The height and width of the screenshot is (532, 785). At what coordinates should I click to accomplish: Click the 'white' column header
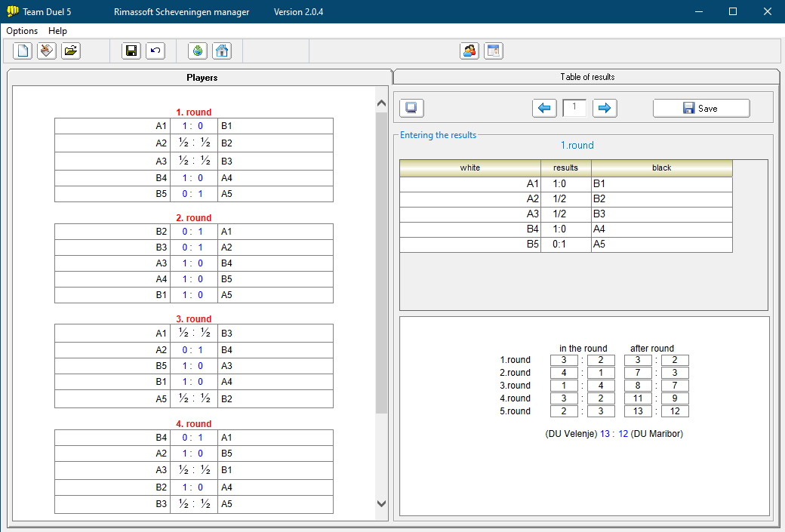[469, 168]
